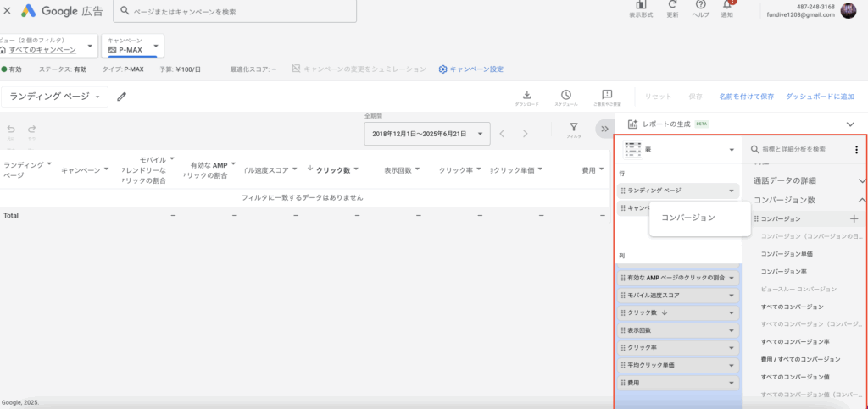Viewport: 868px width, 409px height.
Task: Open the notifications bell icon
Action: [727, 6]
